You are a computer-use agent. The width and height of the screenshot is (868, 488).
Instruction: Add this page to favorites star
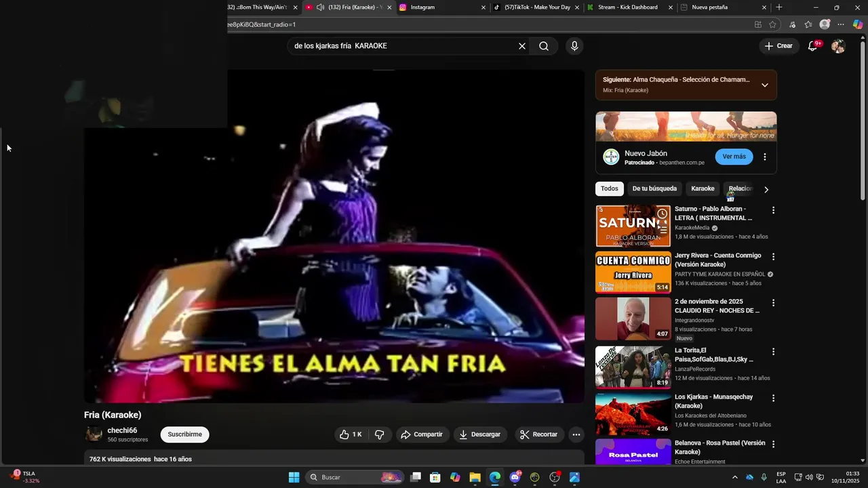[x=772, y=24]
